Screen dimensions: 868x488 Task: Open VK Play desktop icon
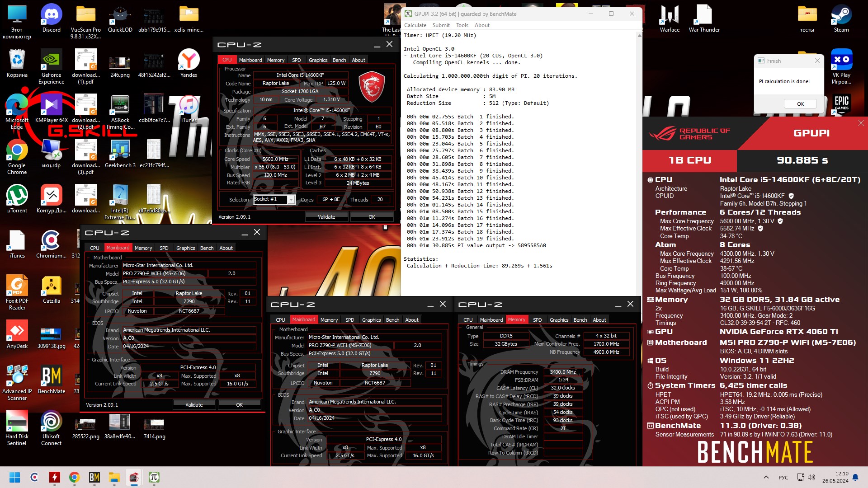[841, 66]
